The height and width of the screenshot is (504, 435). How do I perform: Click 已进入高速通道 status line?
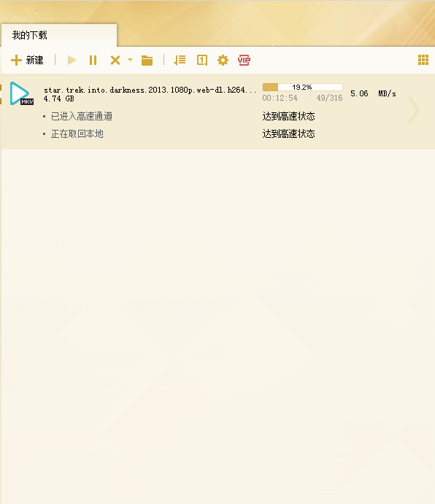point(82,116)
